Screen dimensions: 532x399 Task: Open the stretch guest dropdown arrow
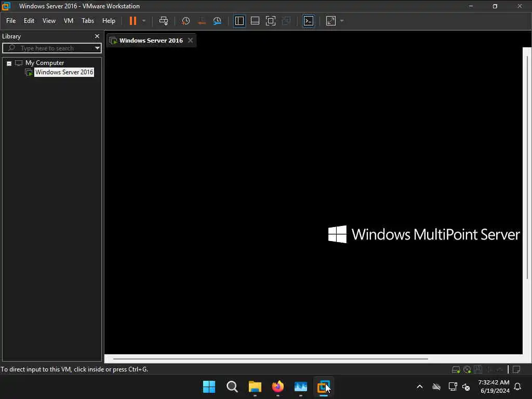tap(342, 21)
